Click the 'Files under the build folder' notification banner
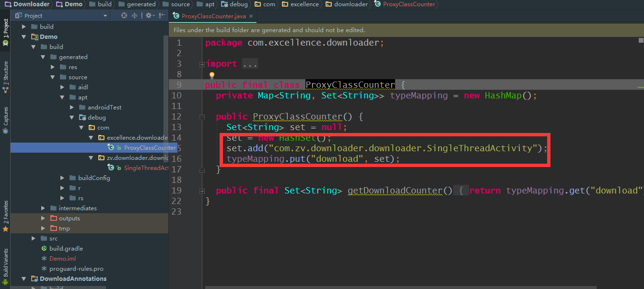Viewport: 644px width, 289px height. point(406,30)
